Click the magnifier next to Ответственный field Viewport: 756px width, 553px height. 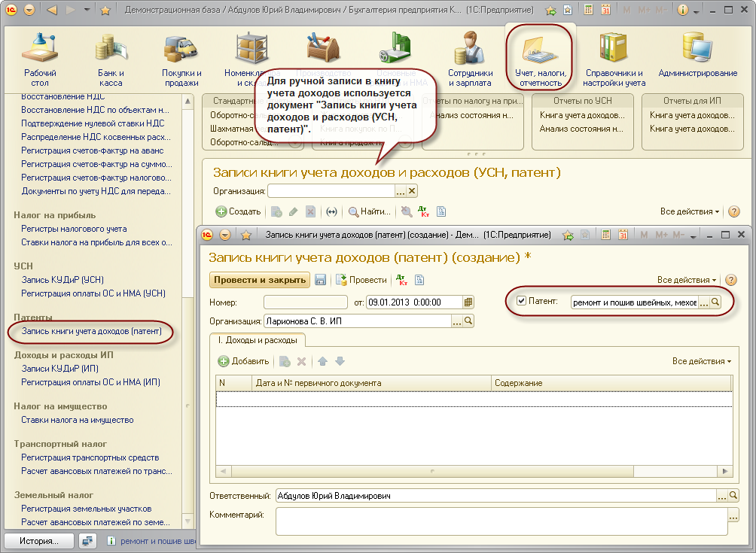point(733,496)
